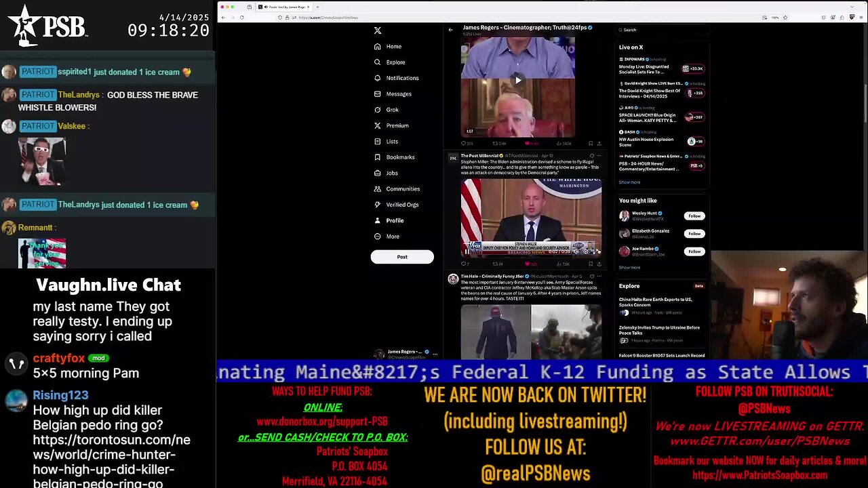Viewport: 868px width, 488px height.
Task: Open Grok from the sidebar
Action: (387, 110)
